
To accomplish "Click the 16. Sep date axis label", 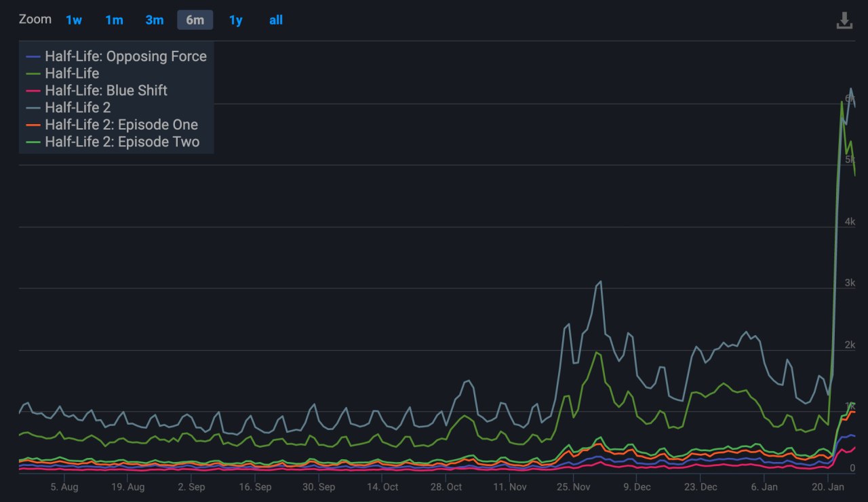I will click(255, 487).
